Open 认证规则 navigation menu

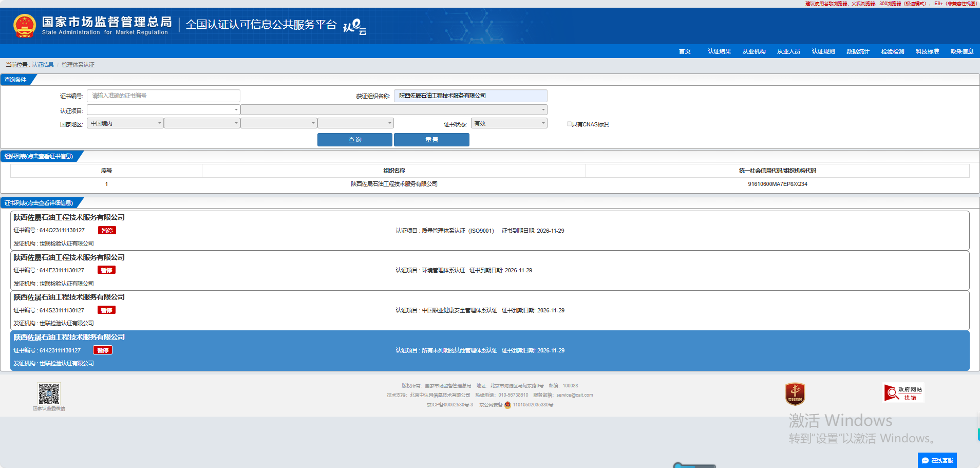coord(823,51)
